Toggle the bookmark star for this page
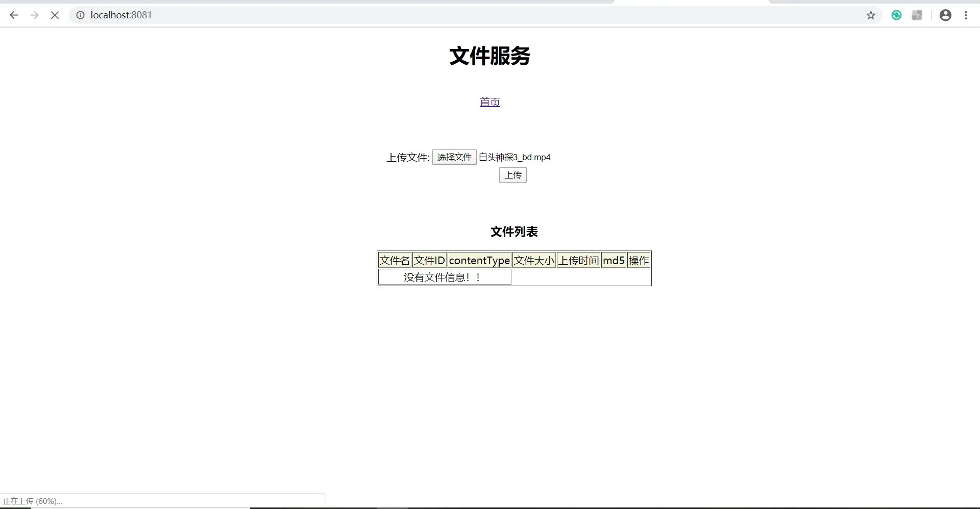 click(x=871, y=15)
